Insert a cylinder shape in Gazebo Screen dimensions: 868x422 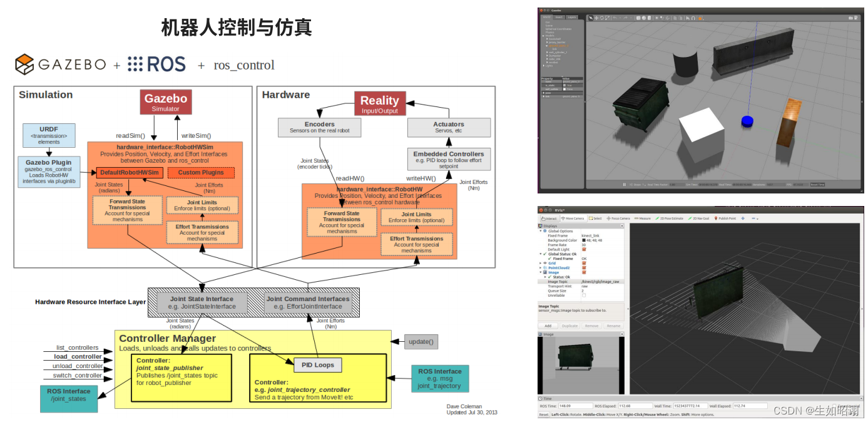click(649, 18)
